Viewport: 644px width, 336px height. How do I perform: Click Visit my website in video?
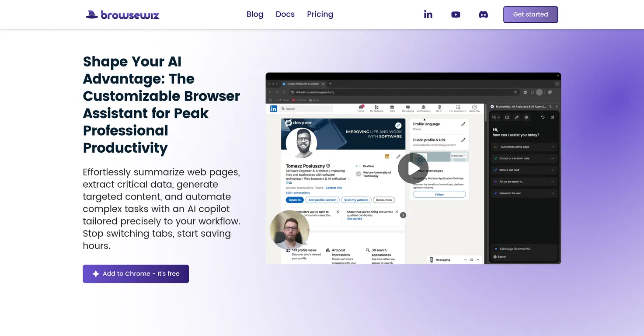(x=356, y=200)
